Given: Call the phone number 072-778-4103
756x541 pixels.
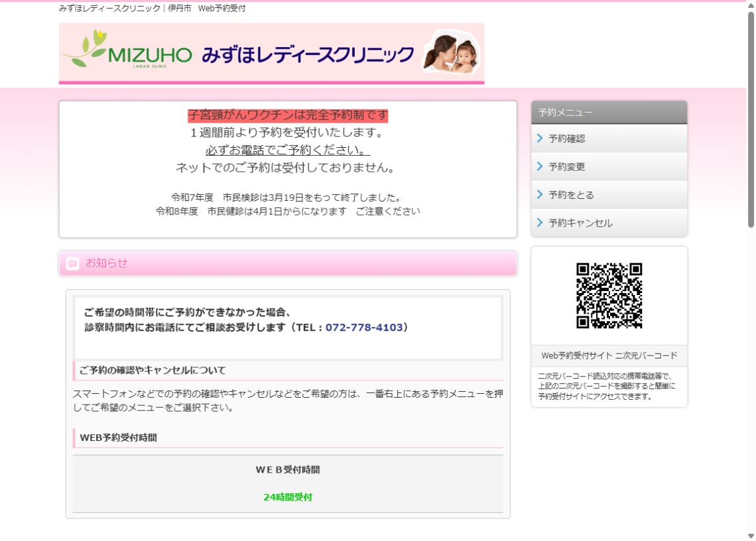Looking at the screenshot, I should click(x=364, y=328).
